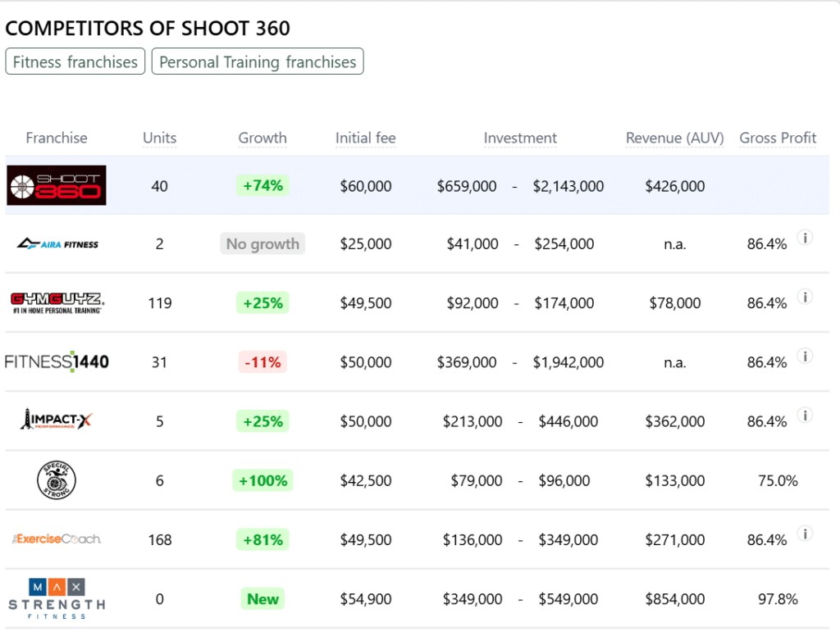The image size is (840, 632).
Task: Click +25% badge in GymGuyz row
Action: coord(262,303)
